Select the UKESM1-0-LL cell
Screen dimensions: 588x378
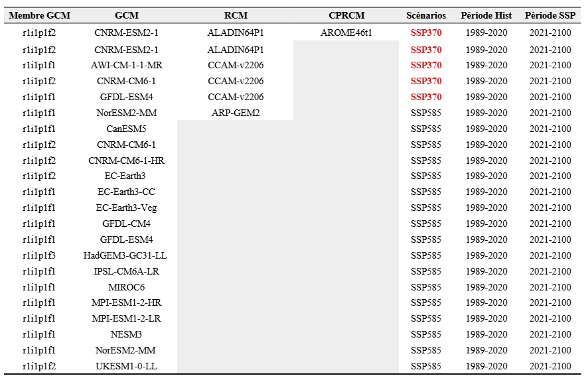coord(126,366)
